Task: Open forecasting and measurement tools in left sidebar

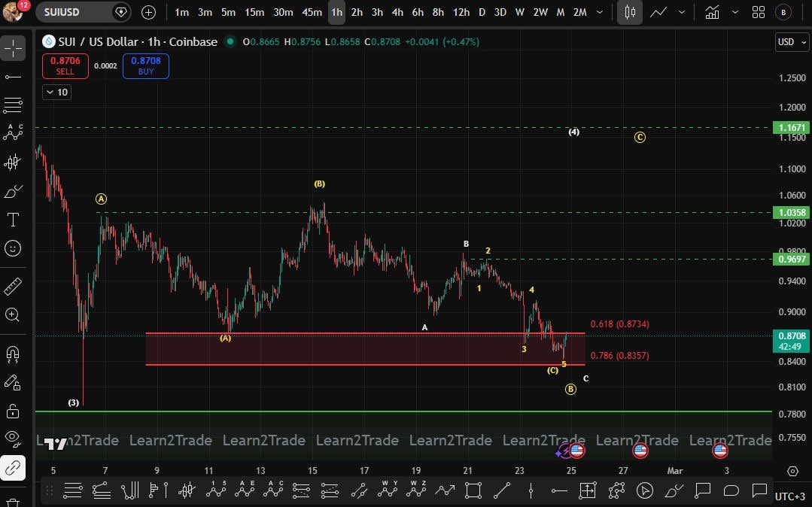Action: (13, 162)
